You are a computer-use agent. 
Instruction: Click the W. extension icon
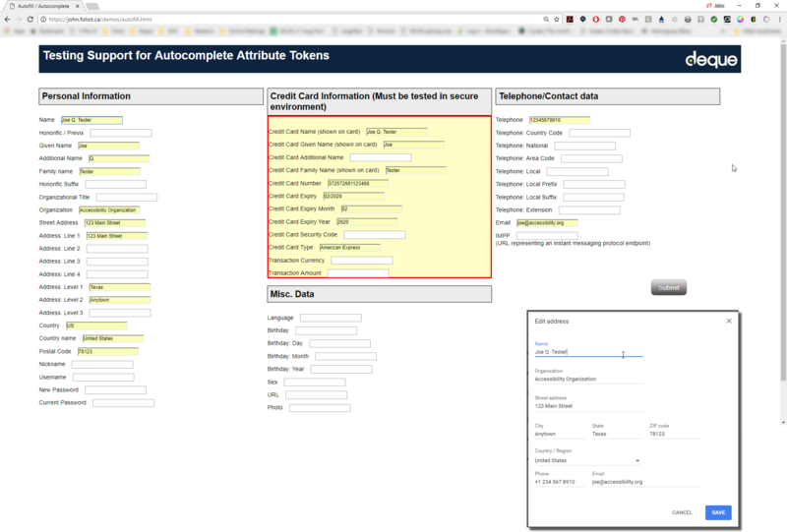[635, 19]
